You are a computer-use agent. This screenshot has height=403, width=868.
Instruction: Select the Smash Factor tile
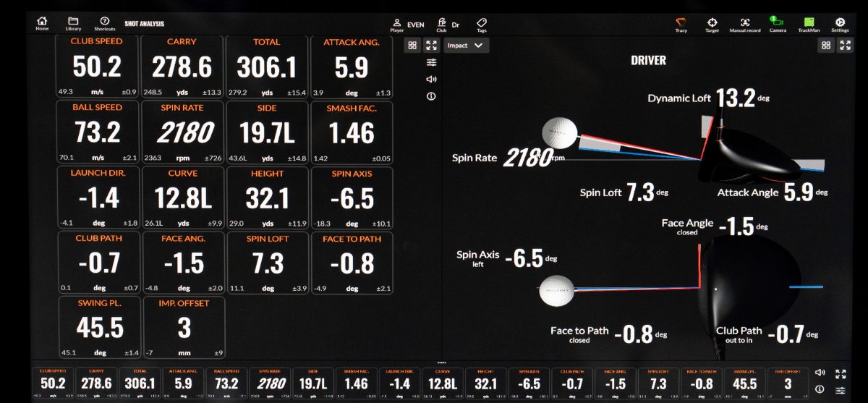pyautogui.click(x=351, y=132)
